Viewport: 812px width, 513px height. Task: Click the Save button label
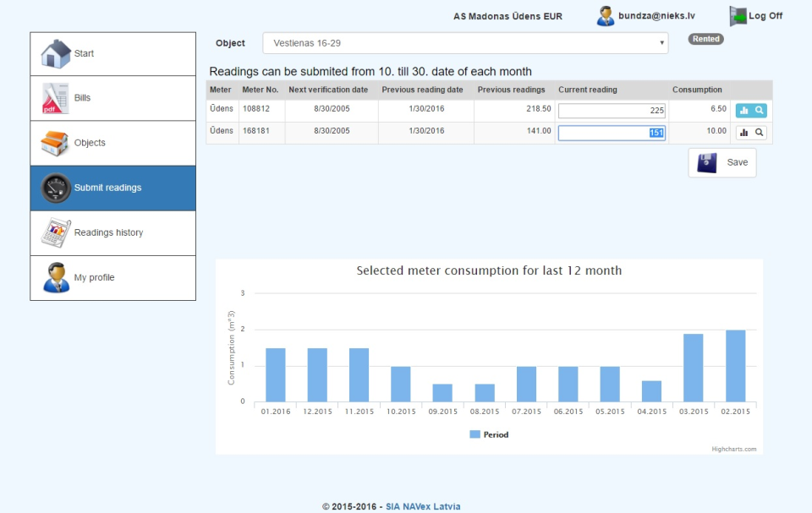pyautogui.click(x=737, y=162)
